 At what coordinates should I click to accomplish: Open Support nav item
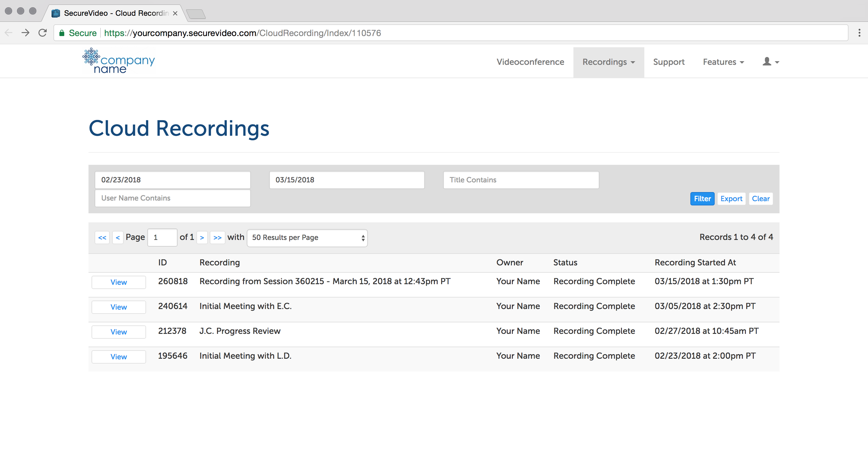click(x=669, y=62)
